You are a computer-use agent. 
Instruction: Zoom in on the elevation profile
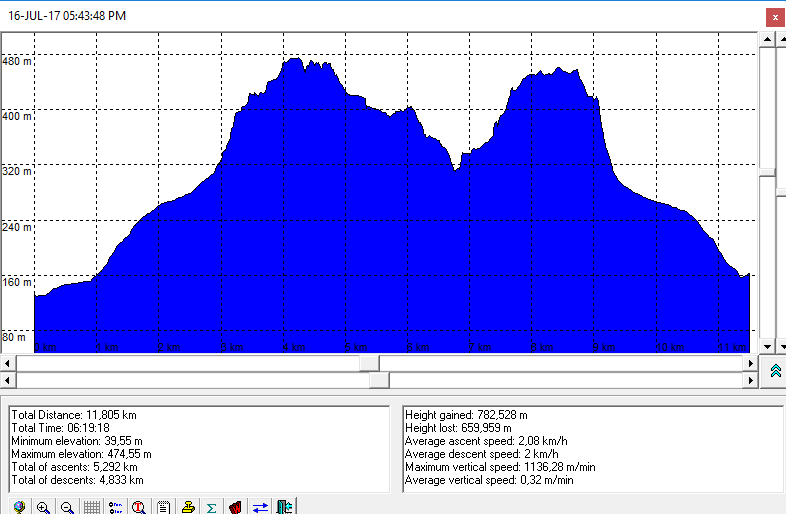(43, 507)
